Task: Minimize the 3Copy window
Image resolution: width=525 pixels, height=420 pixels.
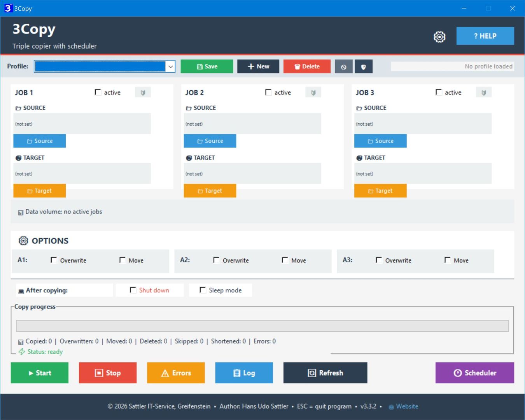Action: click(464, 8)
